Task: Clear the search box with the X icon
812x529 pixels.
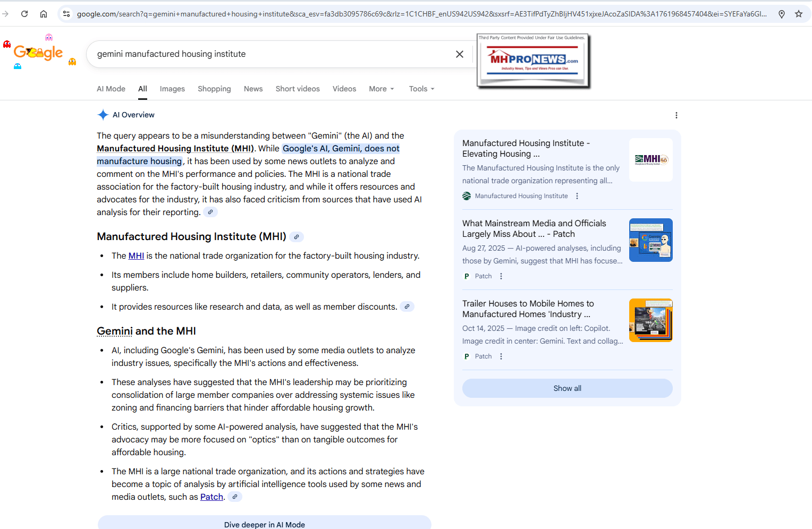Action: click(x=460, y=54)
